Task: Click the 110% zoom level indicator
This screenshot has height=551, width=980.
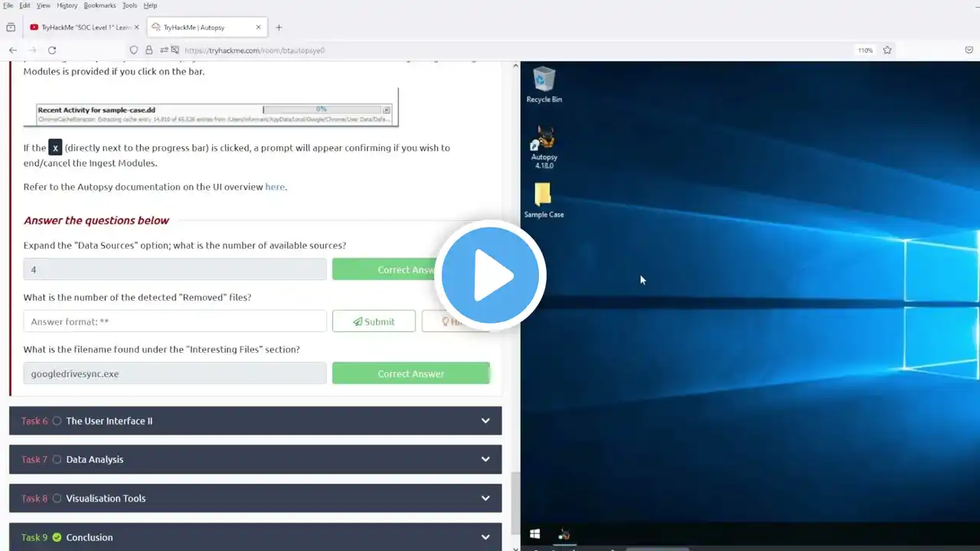Action: pyautogui.click(x=865, y=51)
